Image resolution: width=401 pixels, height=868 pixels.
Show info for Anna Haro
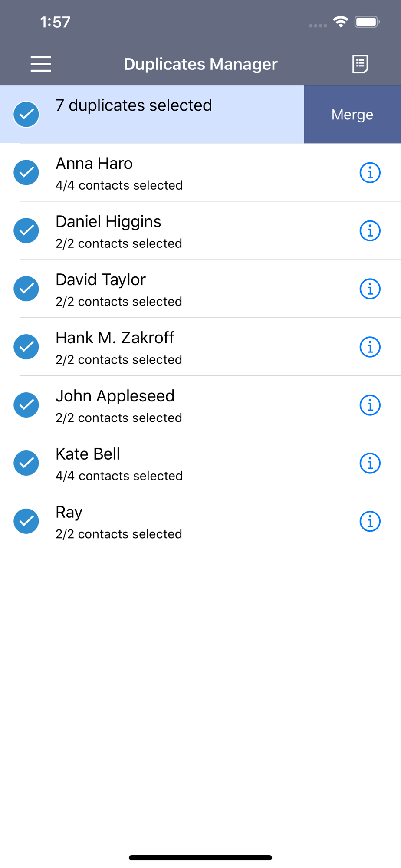370,173
